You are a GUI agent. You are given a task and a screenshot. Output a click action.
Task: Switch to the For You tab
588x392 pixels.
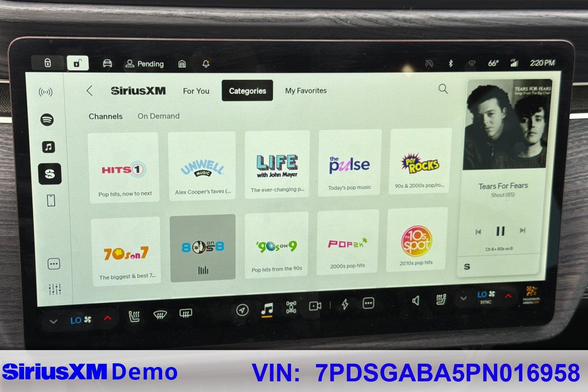[x=196, y=91]
